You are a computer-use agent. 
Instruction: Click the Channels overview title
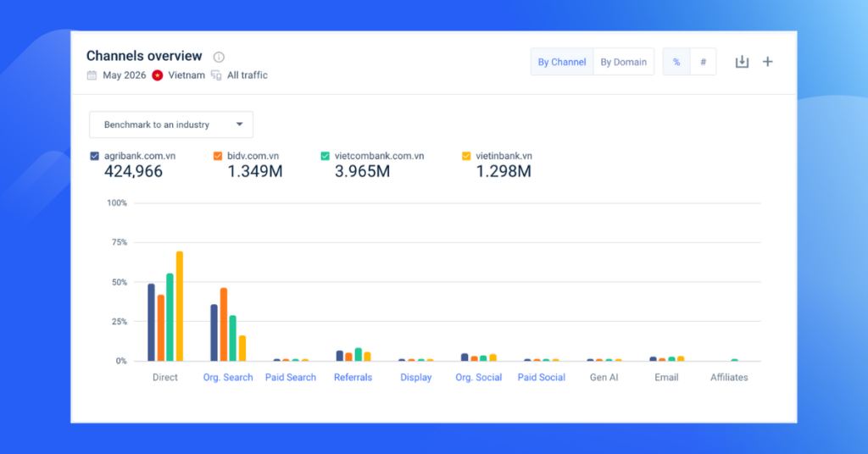(x=144, y=56)
